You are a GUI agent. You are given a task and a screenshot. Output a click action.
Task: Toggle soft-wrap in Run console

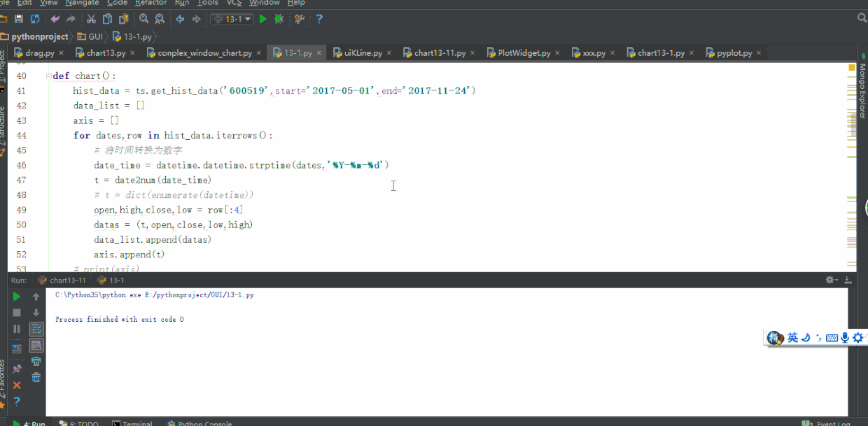tap(36, 329)
